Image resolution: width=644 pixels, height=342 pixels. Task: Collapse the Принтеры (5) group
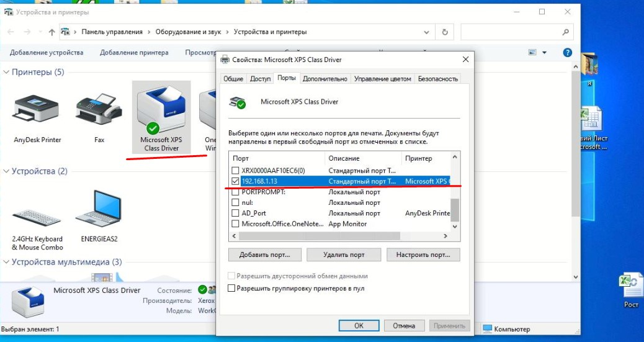click(x=6, y=73)
